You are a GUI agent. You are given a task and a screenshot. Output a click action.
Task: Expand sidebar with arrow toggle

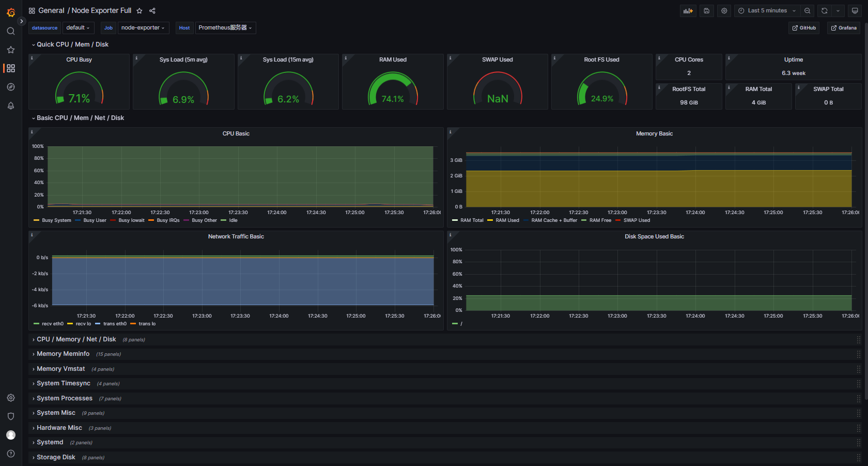(22, 21)
